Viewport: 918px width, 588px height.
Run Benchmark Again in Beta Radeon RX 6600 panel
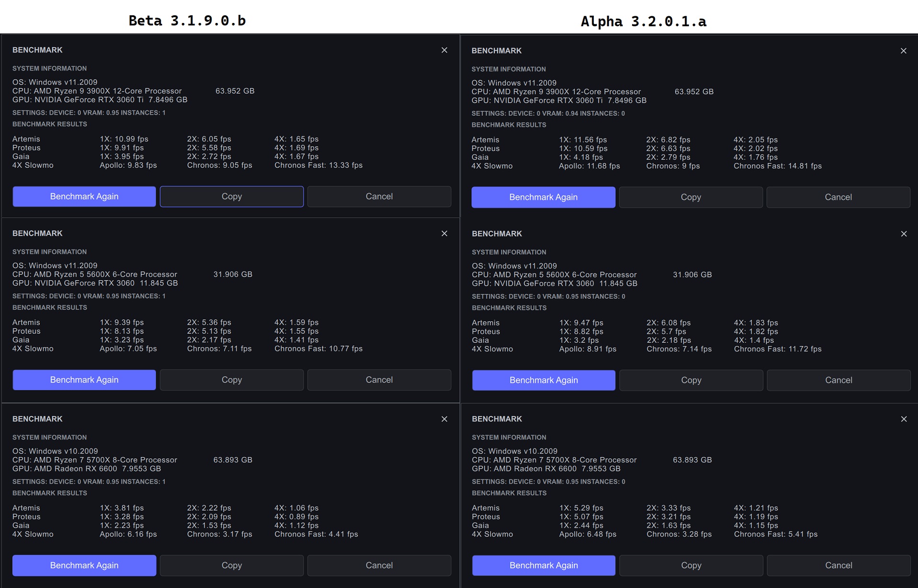tap(84, 566)
